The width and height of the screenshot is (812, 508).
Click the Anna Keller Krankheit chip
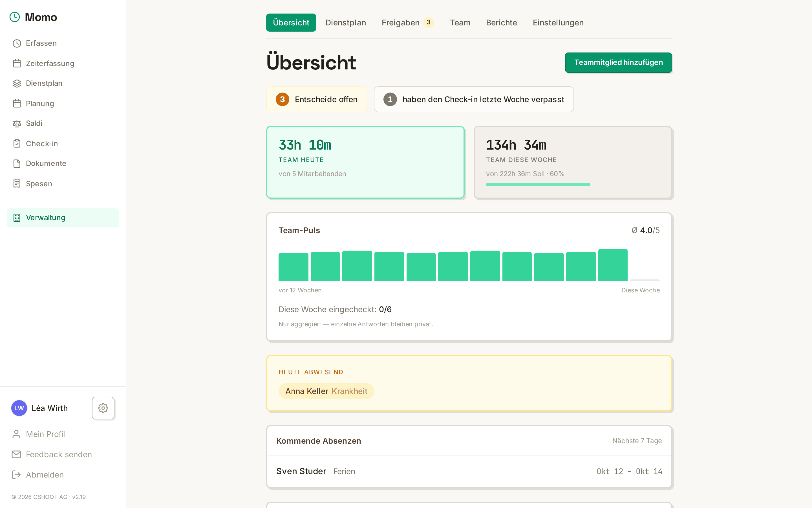326,391
